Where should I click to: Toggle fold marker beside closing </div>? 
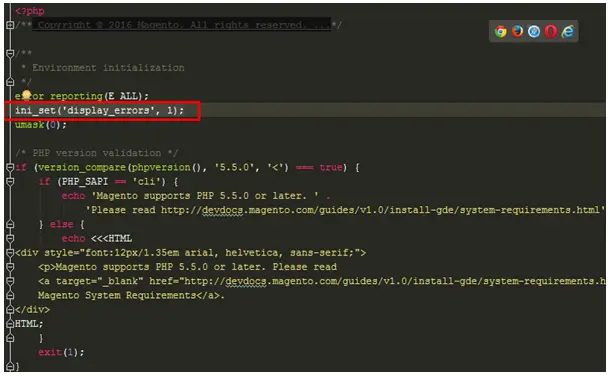(x=10, y=309)
